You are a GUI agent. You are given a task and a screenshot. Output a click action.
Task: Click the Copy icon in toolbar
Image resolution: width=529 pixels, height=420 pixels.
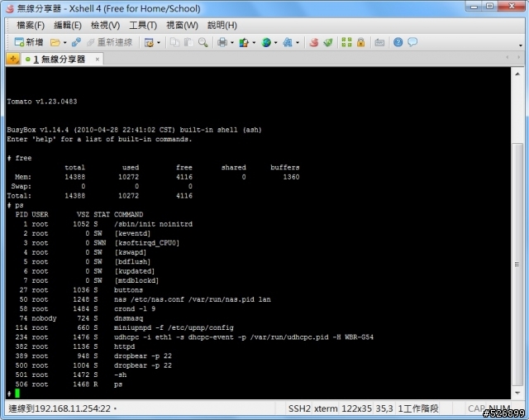[x=174, y=42]
